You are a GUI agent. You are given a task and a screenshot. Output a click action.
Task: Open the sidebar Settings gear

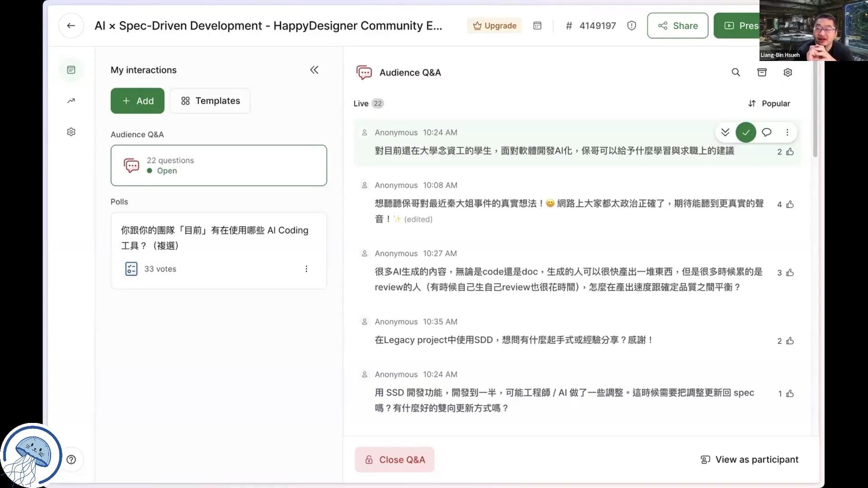pyautogui.click(x=71, y=132)
